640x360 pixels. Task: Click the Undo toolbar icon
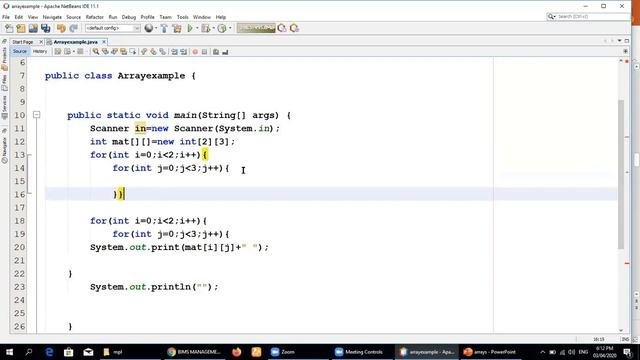[x=61, y=28]
